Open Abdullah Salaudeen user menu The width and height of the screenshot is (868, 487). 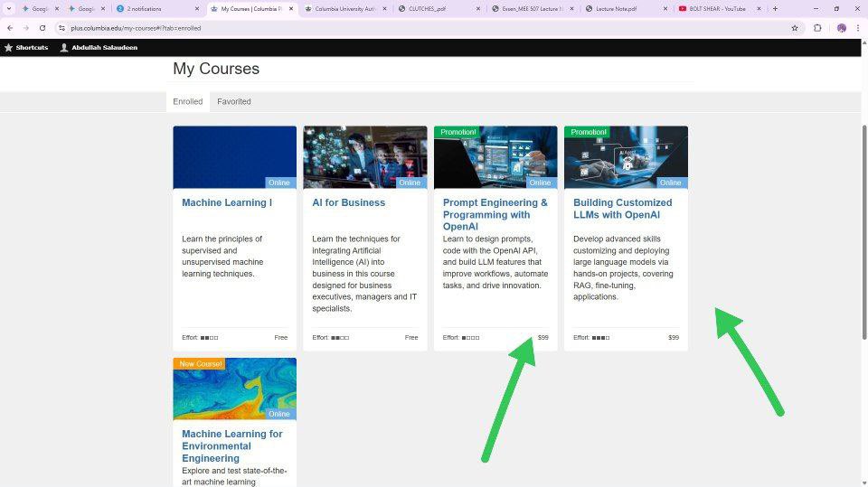click(x=99, y=48)
